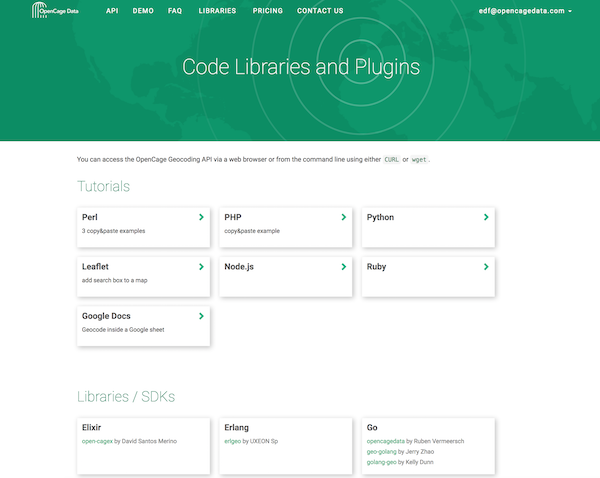This screenshot has width=600, height=478.
Task: Open the erlgeo Erlang library link
Action: pyautogui.click(x=233, y=441)
